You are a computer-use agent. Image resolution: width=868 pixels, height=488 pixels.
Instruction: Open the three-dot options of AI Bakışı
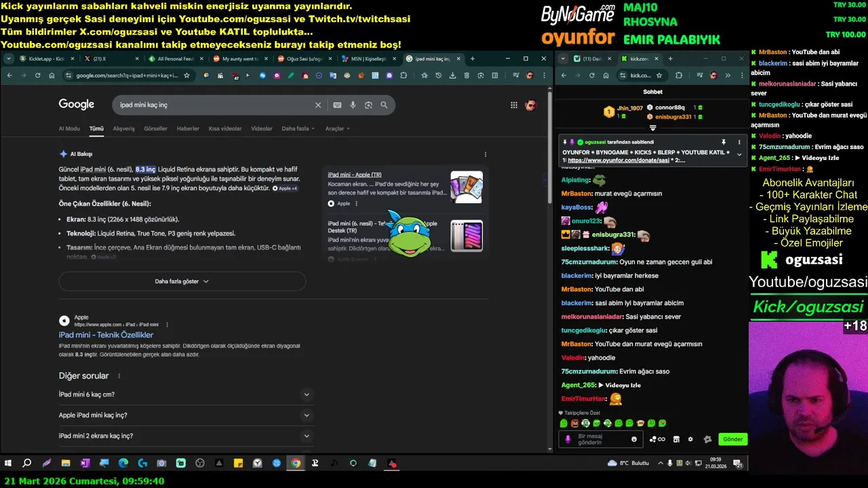485,154
